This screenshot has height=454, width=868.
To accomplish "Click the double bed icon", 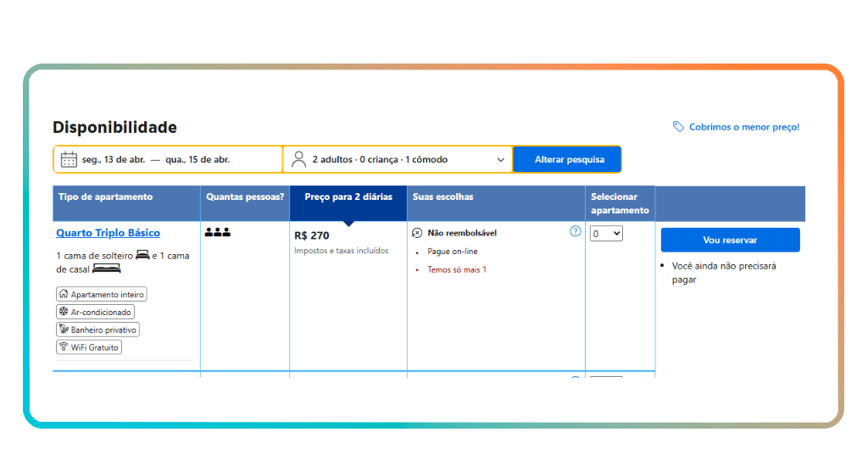I will click(106, 269).
